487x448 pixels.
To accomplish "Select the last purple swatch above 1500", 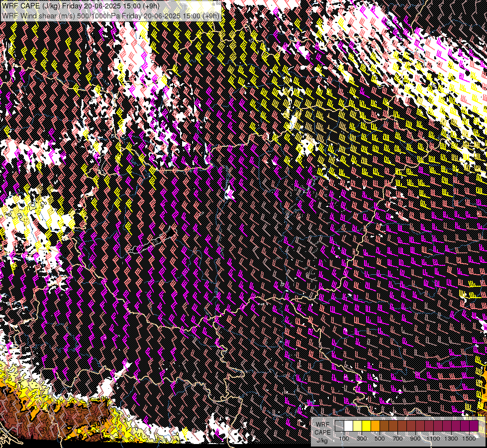I will pyautogui.click(x=474, y=426).
